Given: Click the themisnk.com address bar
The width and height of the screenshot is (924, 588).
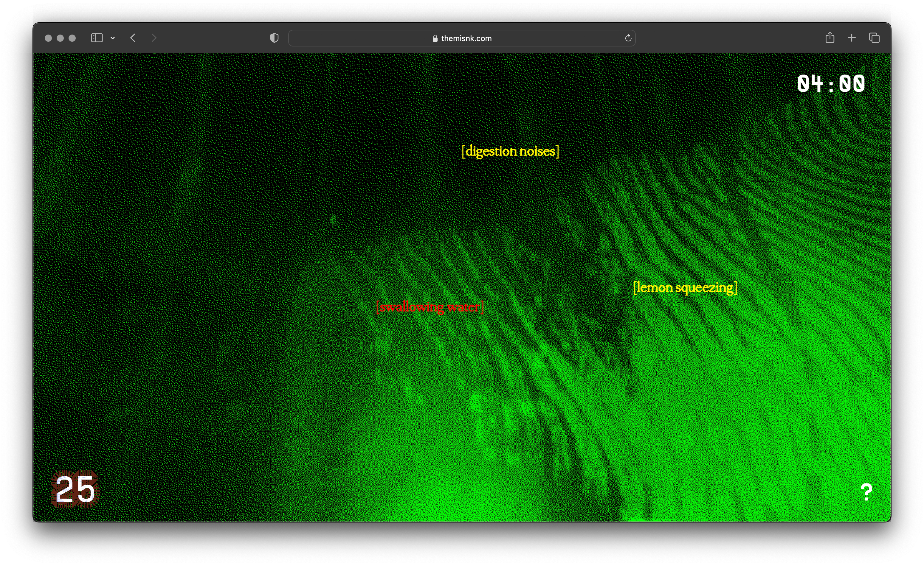Looking at the screenshot, I should [x=462, y=38].
